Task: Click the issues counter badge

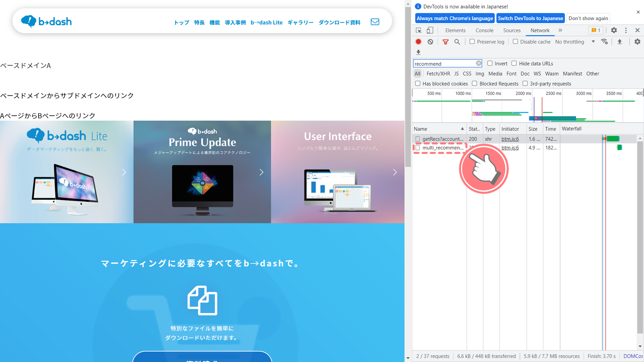Action: [x=596, y=30]
